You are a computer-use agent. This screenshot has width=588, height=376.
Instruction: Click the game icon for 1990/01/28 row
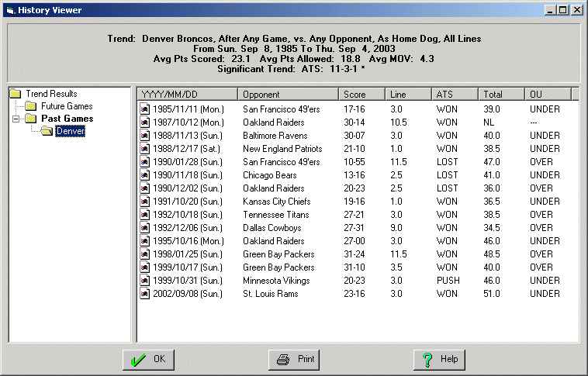click(x=145, y=162)
